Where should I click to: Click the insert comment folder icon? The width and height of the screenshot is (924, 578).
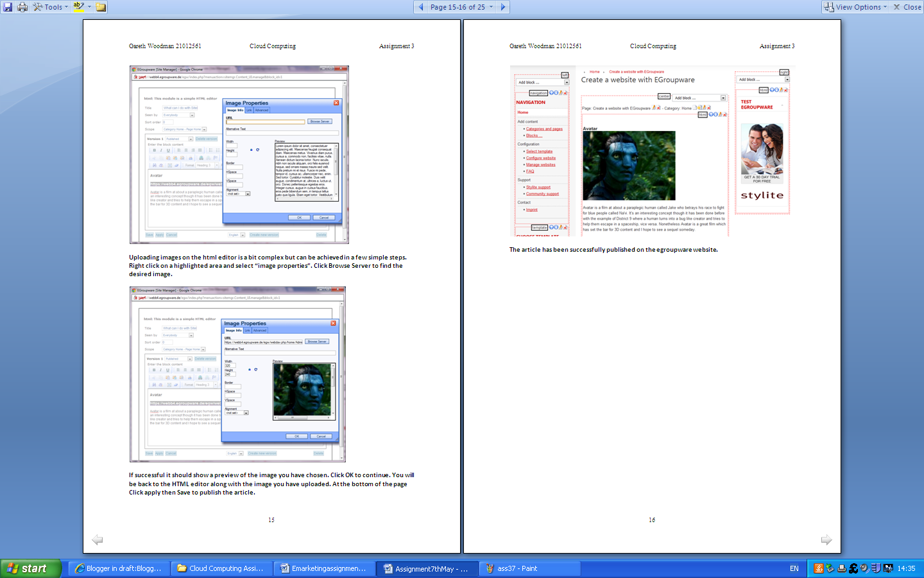click(101, 7)
